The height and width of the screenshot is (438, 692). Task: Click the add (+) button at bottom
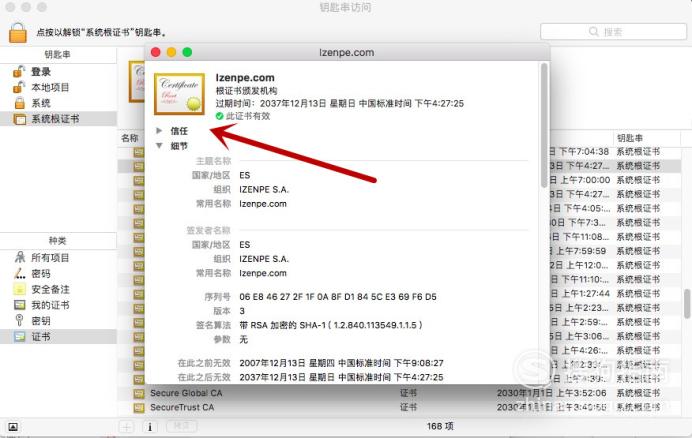(127, 427)
